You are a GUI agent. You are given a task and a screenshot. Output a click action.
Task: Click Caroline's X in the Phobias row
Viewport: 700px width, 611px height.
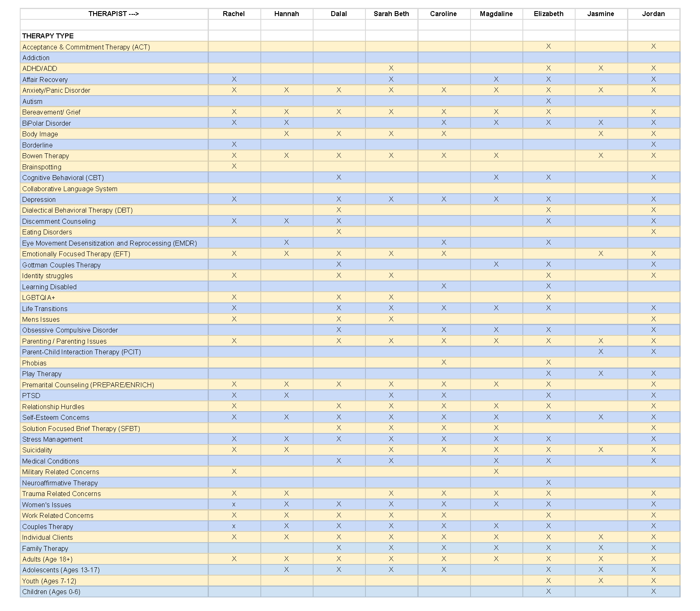[x=444, y=363]
